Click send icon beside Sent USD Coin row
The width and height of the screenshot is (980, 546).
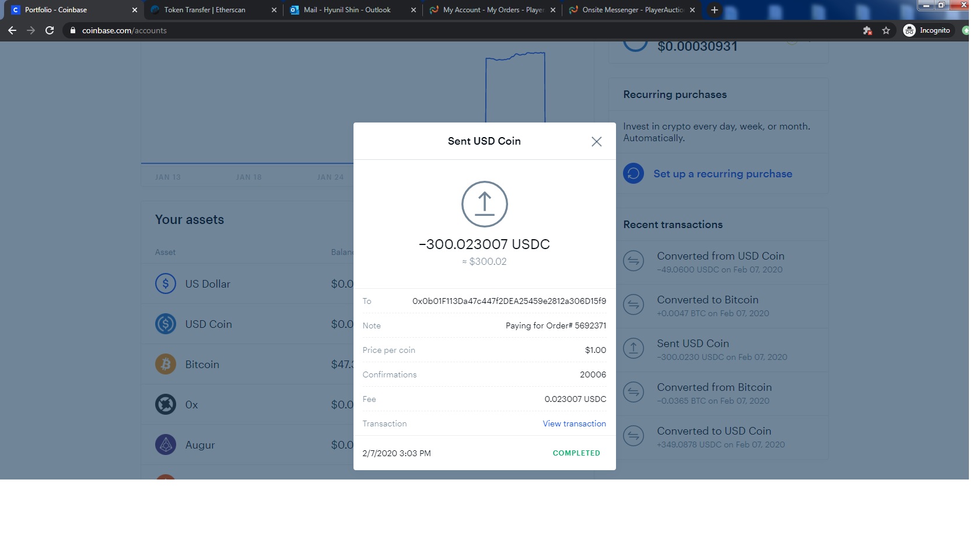tap(633, 348)
